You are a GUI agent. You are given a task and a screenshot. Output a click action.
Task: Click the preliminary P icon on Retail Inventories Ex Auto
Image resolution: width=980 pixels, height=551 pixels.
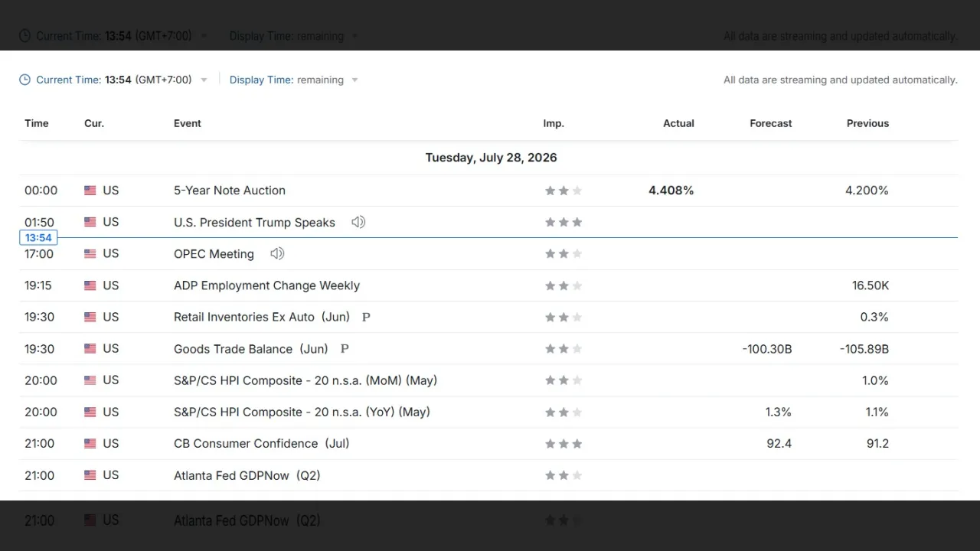point(366,317)
